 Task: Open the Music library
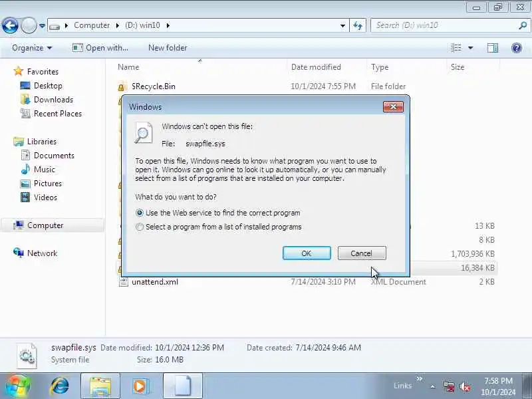click(45, 170)
